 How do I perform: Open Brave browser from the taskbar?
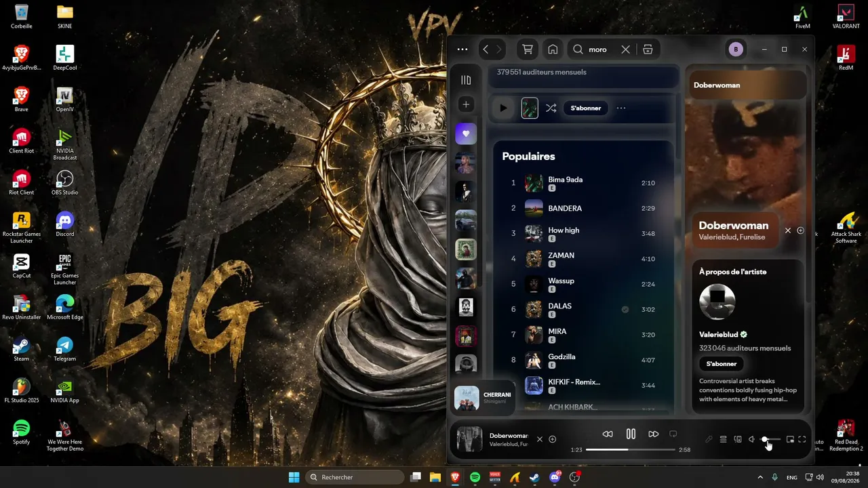coord(455,477)
